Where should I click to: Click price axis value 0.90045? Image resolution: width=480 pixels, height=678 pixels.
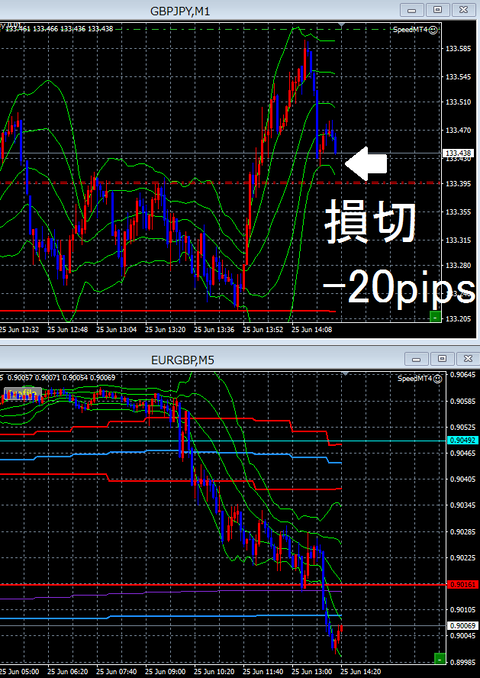click(x=463, y=636)
